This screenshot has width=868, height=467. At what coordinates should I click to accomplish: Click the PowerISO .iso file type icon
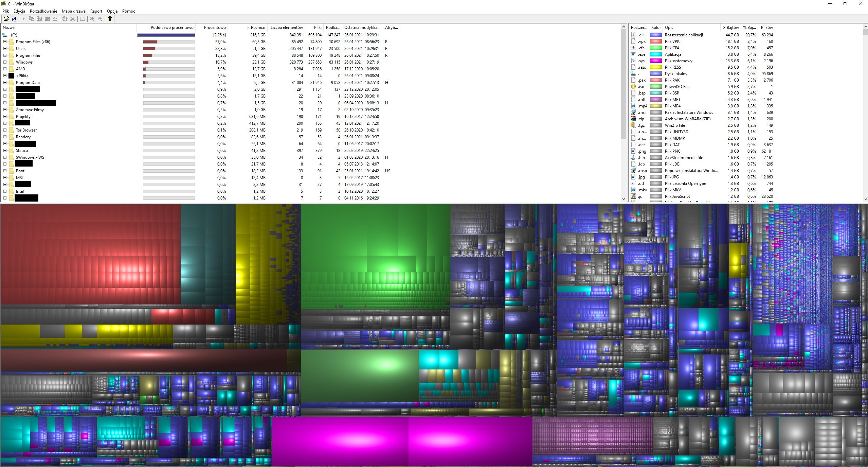coord(633,87)
